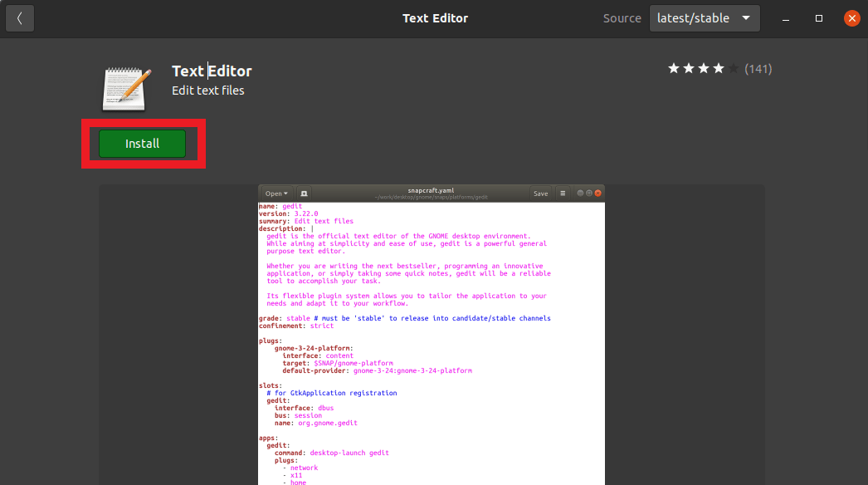Close the window with the orange X button
The width and height of the screenshot is (868, 485).
click(x=851, y=17)
